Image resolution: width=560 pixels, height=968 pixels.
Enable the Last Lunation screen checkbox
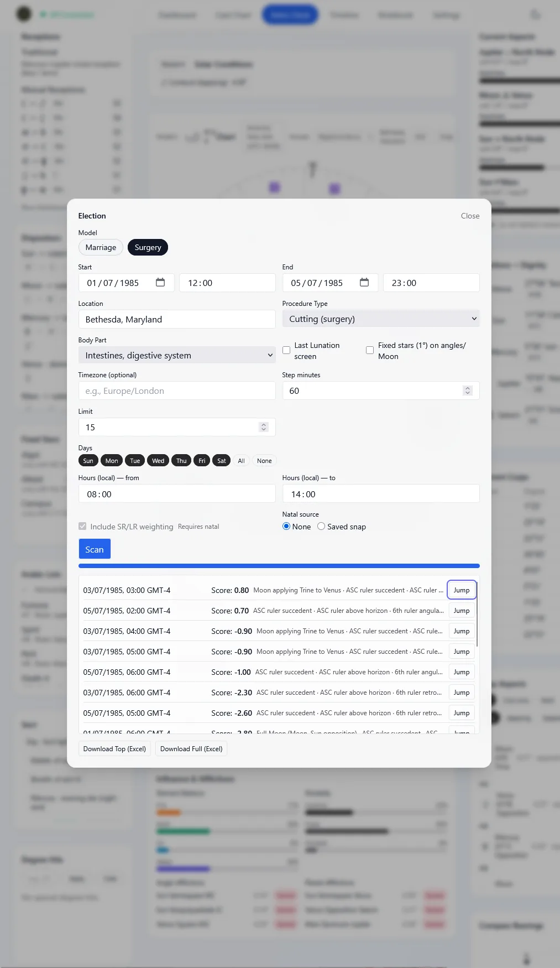[286, 350]
